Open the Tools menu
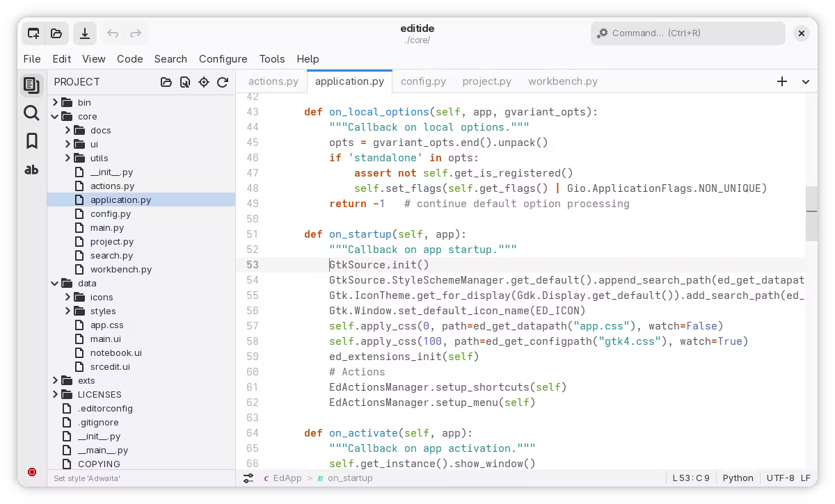 tap(272, 59)
